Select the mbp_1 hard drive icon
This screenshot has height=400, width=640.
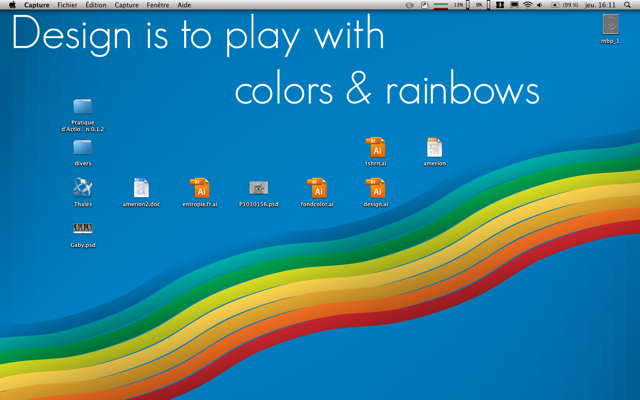611,24
